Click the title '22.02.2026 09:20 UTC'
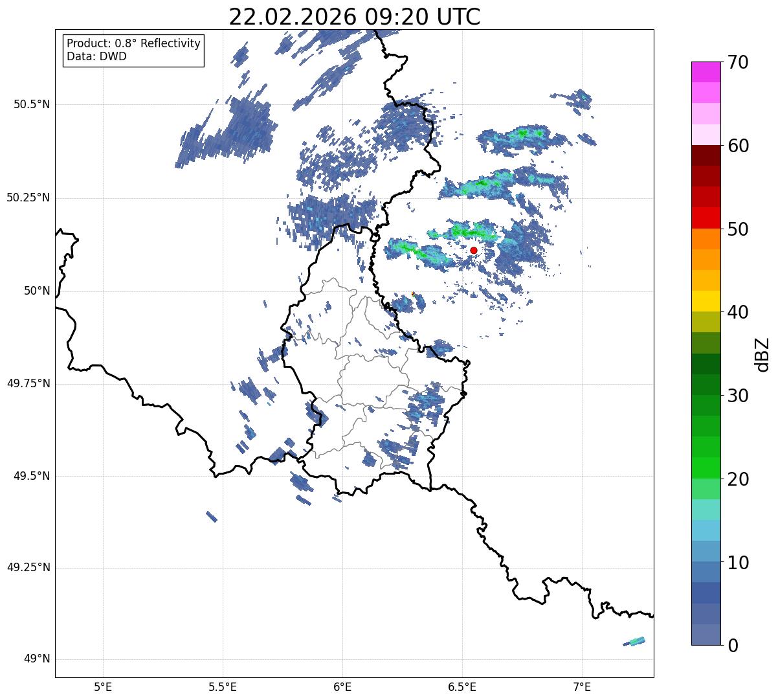 click(355, 17)
